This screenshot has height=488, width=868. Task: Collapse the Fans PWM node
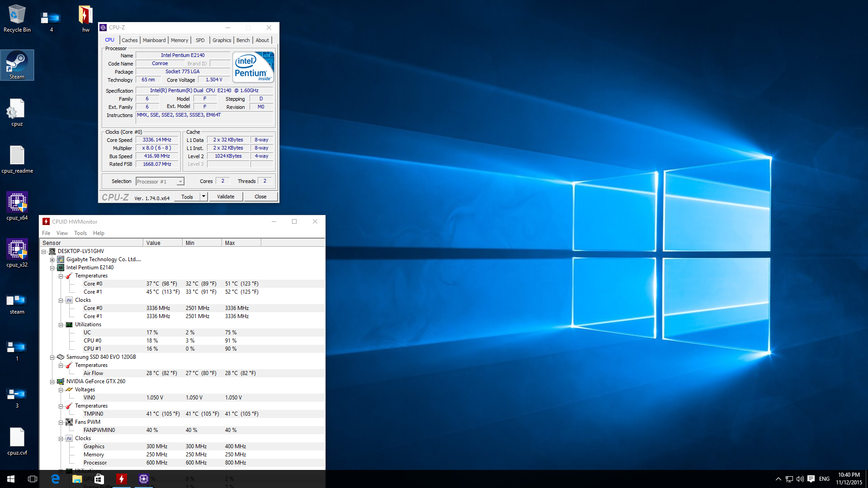click(x=61, y=422)
